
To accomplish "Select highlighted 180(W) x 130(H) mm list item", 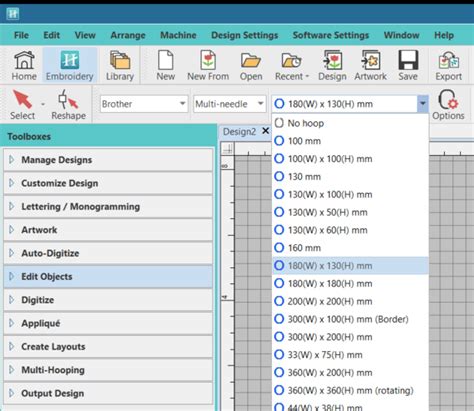I will pyautogui.click(x=350, y=266).
